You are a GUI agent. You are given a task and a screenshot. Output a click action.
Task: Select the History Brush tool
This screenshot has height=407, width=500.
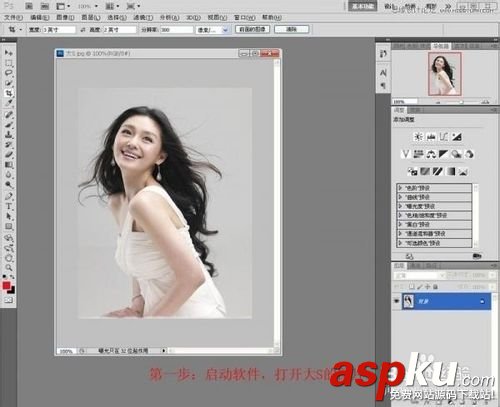[8, 145]
